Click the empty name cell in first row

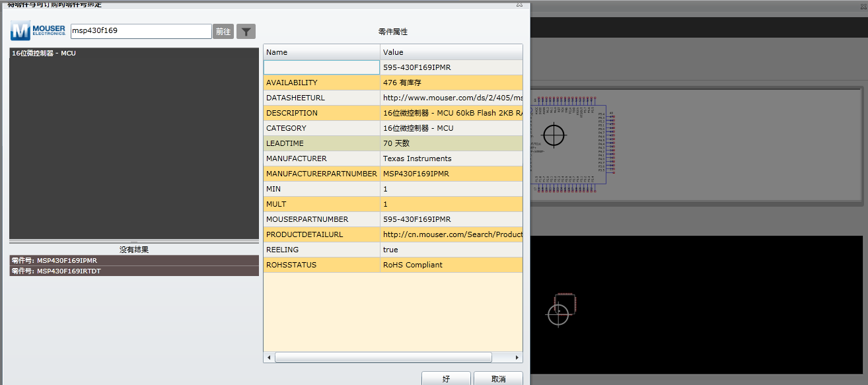tap(322, 67)
